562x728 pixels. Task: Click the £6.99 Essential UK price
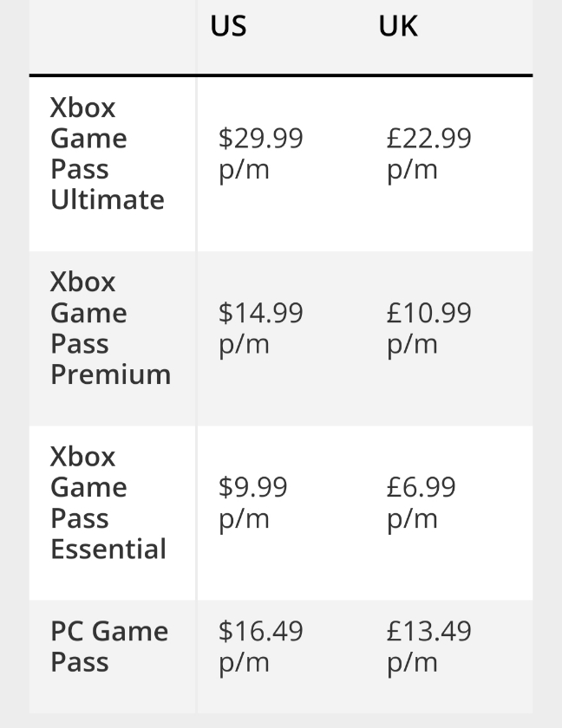[421, 487]
